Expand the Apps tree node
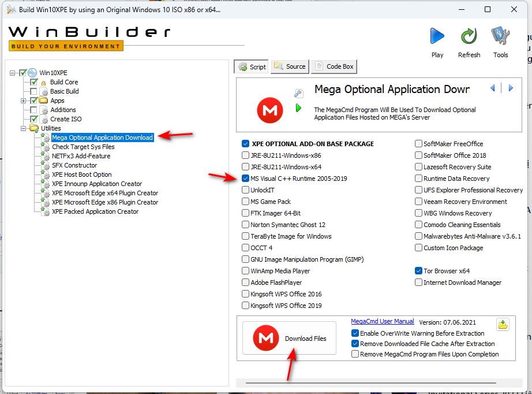Viewport: 532px width, 394px height. coord(23,101)
